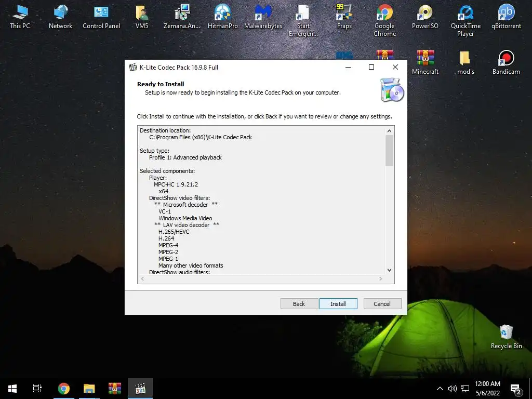Cancel the K-Lite setup
The height and width of the screenshot is (399, 532).
point(382,303)
